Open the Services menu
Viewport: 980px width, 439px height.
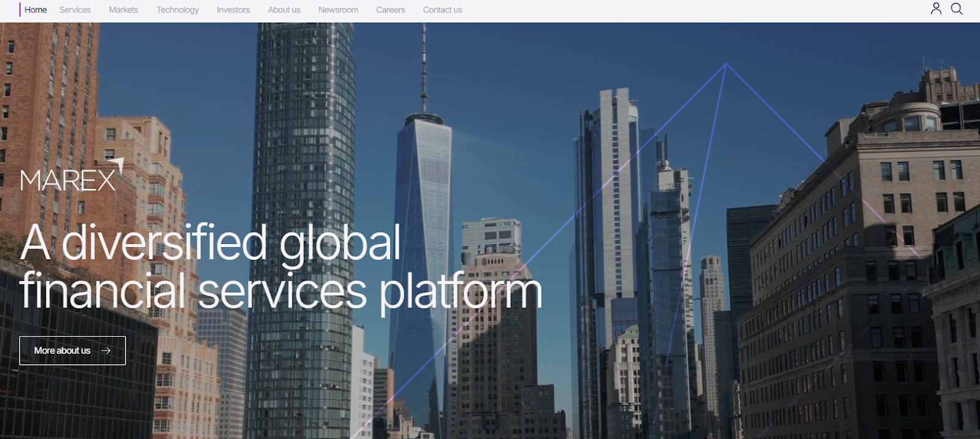point(75,10)
